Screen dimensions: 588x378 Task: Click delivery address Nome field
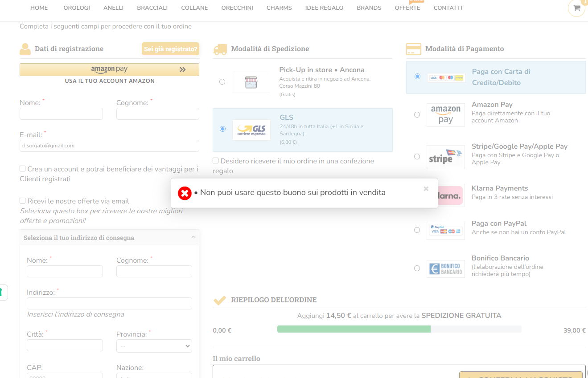65,272
